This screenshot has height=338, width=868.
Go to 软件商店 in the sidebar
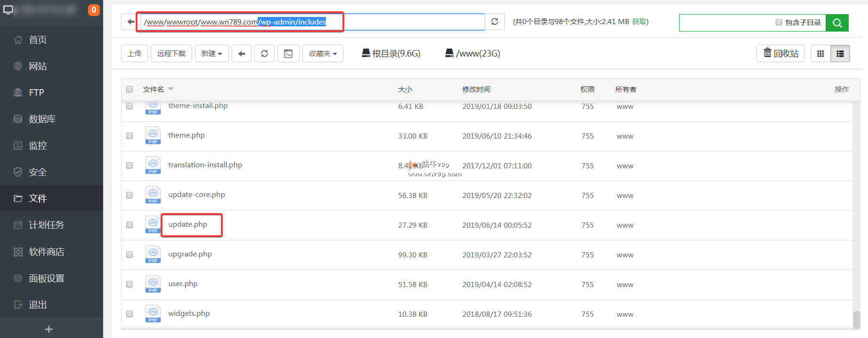pyautogui.click(x=46, y=252)
